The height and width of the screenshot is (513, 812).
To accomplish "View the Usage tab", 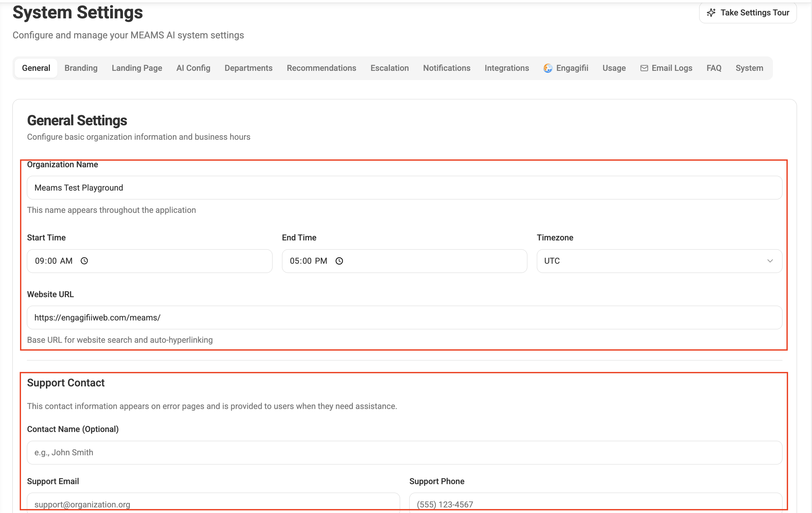I will pyautogui.click(x=614, y=68).
